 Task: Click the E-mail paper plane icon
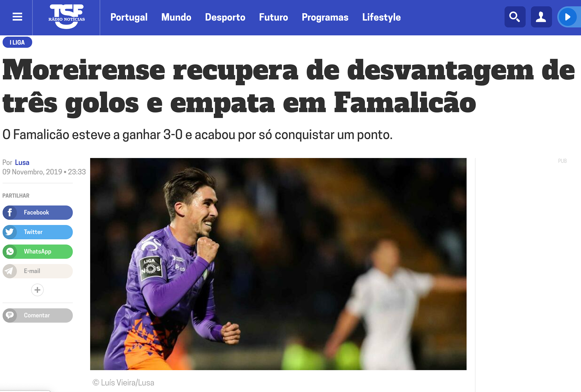point(10,271)
